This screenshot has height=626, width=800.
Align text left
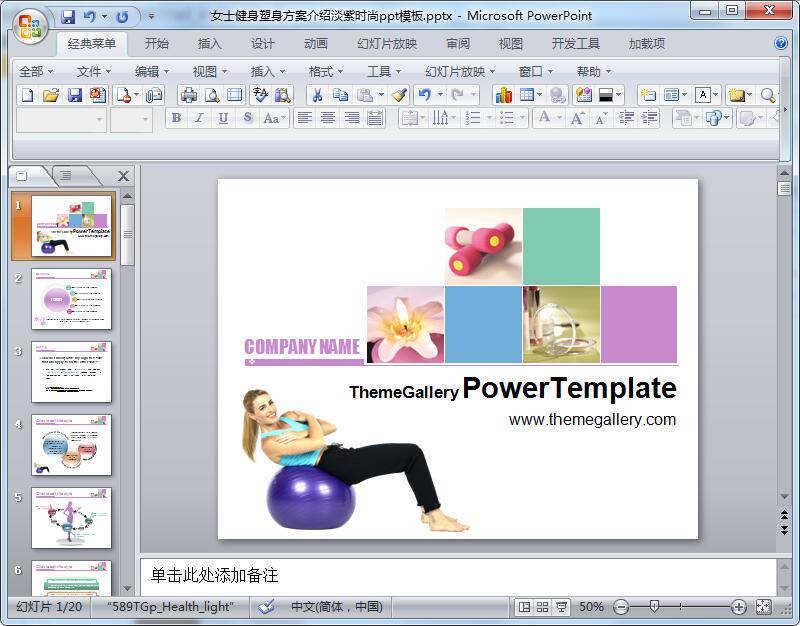coord(305,118)
